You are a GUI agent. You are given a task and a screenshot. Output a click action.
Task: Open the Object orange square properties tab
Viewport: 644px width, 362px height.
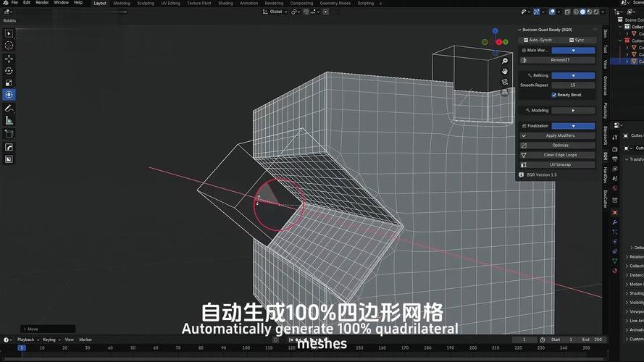[615, 213]
